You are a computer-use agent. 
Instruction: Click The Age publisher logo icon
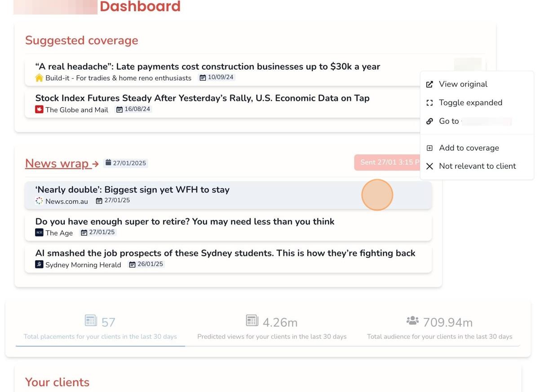pos(39,233)
